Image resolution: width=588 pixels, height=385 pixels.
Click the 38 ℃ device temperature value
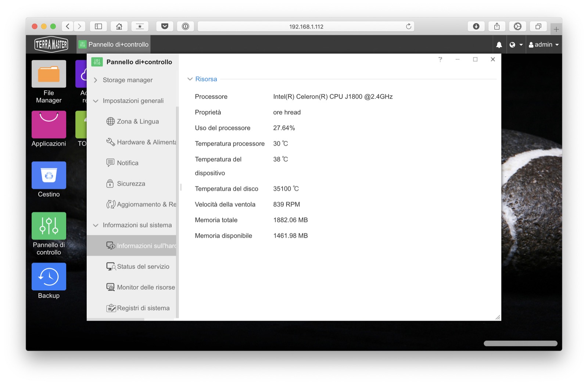coord(280,159)
